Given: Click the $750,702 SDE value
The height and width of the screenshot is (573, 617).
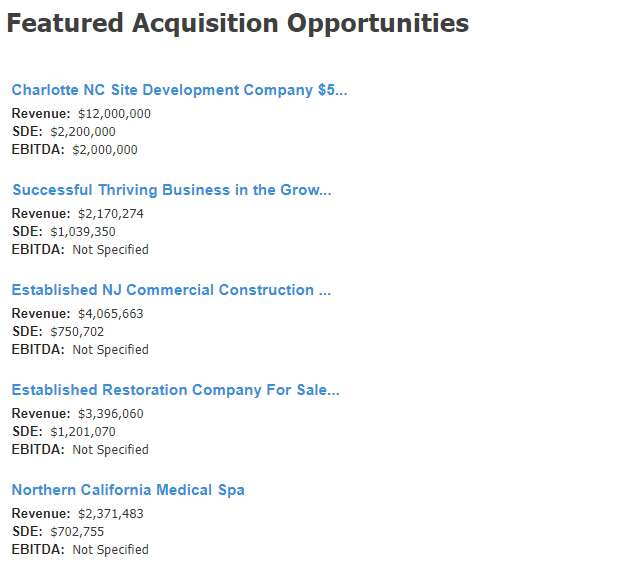Looking at the screenshot, I should pyautogui.click(x=77, y=332).
